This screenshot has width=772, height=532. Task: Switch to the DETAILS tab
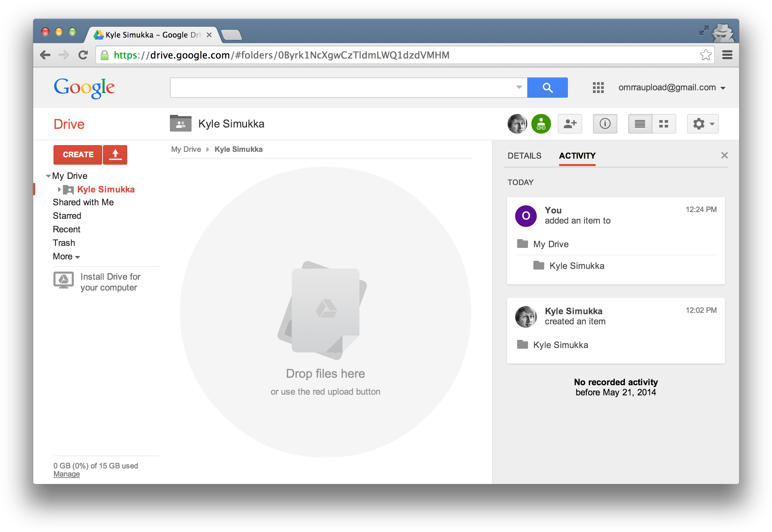pyautogui.click(x=524, y=156)
